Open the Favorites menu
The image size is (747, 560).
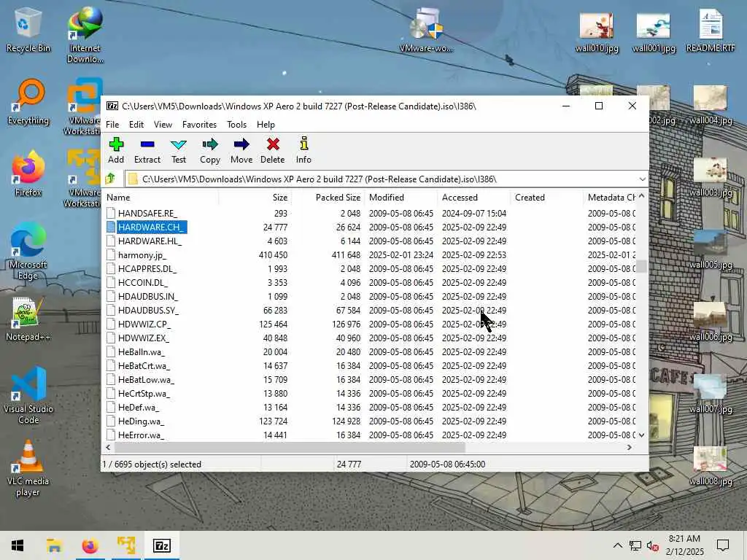pyautogui.click(x=199, y=124)
